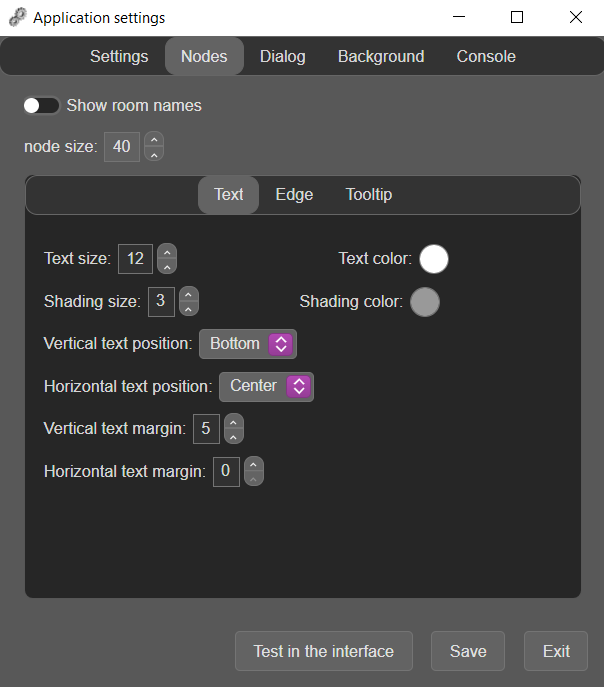The height and width of the screenshot is (687, 604).
Task: Open Vertical text position Bottom dropdown
Action: pos(248,344)
